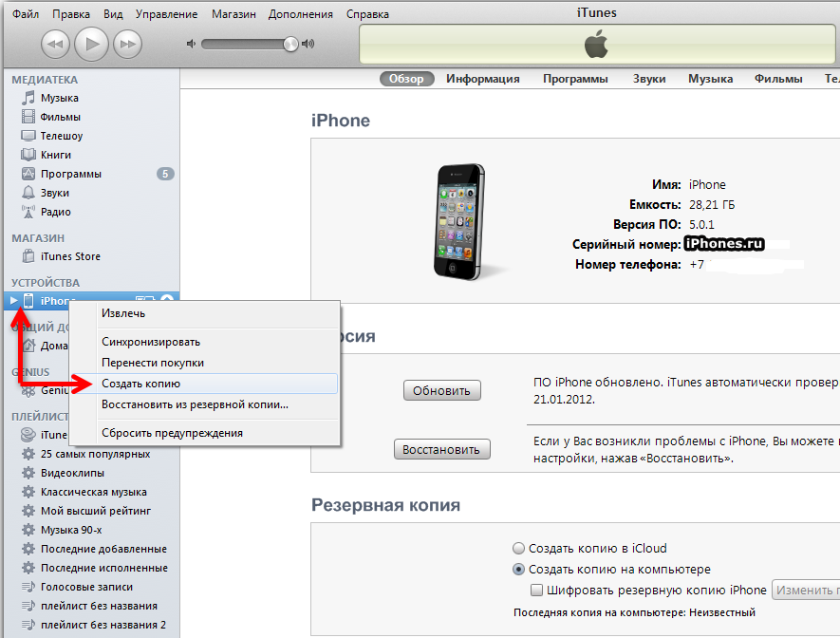This screenshot has height=638, width=840.
Task: Open Музыка in the library sidebar
Action: [60, 98]
